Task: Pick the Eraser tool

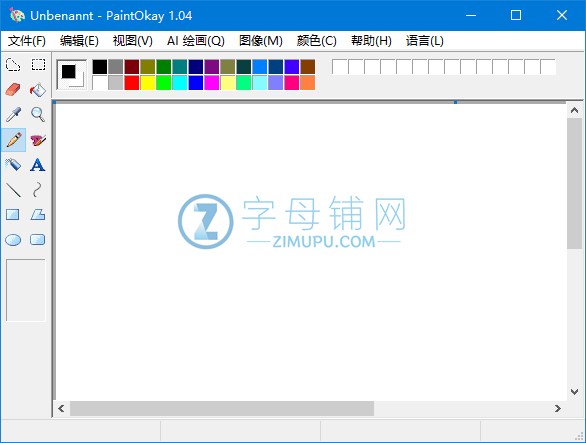Action: pos(13,90)
